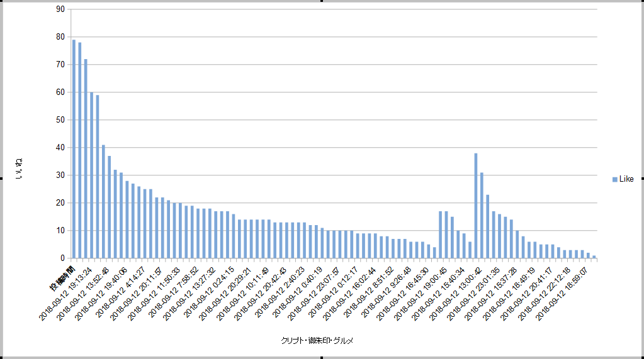Select the 0 label on the vertical axis
The height and width of the screenshot is (359, 644).
click(x=62, y=258)
